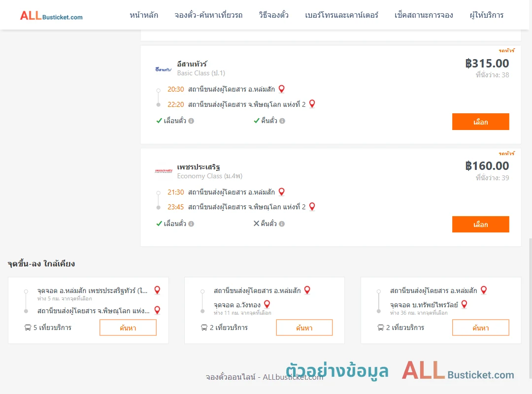This screenshot has width=532, height=394.
Task: Open the หน้าหลัก menu item
Action: click(144, 15)
